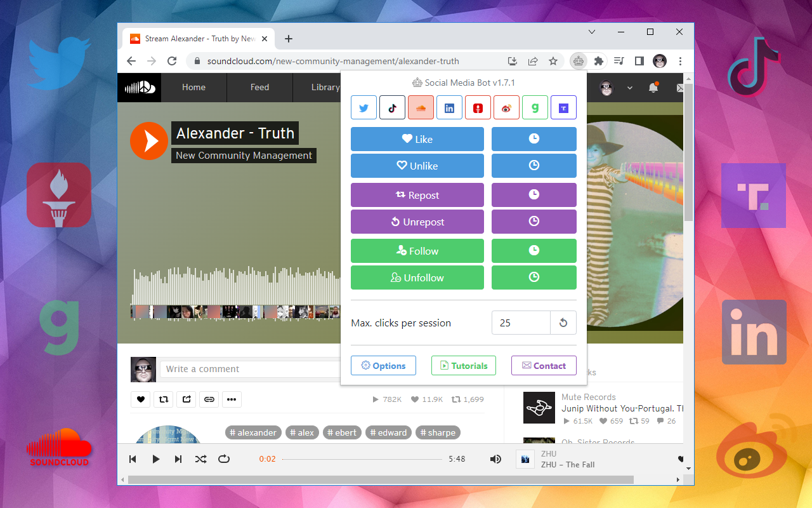Share the track using the share icon
This screenshot has width=812, height=508.
click(x=186, y=399)
